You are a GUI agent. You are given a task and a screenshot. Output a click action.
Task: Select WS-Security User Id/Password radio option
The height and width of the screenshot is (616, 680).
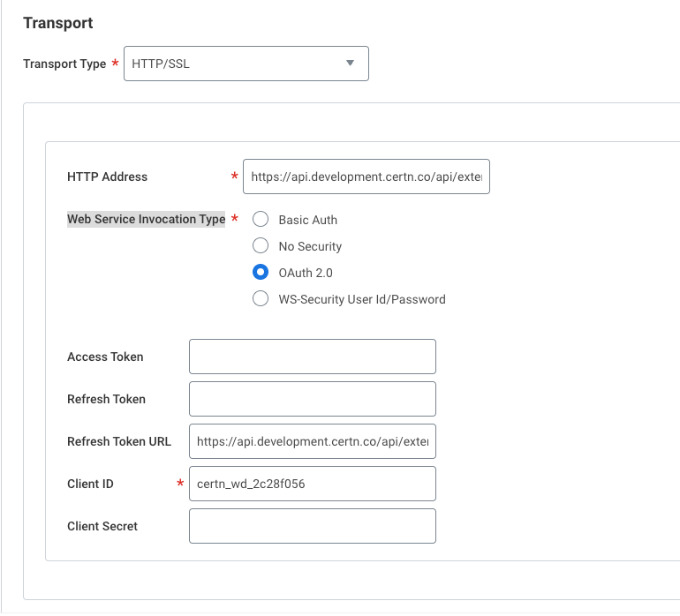[261, 298]
